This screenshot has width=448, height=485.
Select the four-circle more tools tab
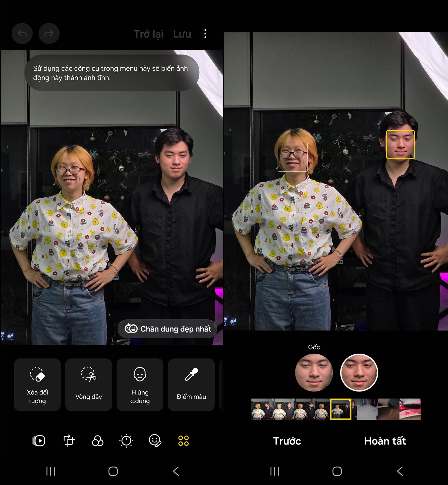tap(183, 441)
